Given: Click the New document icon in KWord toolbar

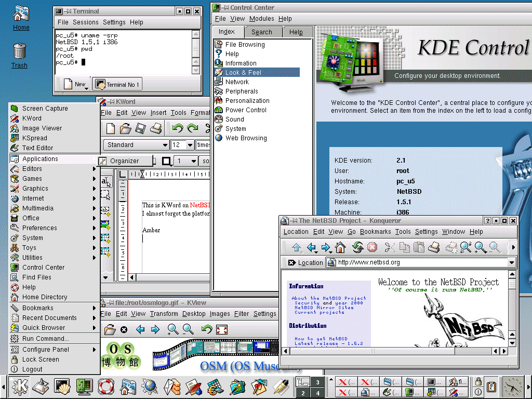Looking at the screenshot, I should (x=111, y=129).
